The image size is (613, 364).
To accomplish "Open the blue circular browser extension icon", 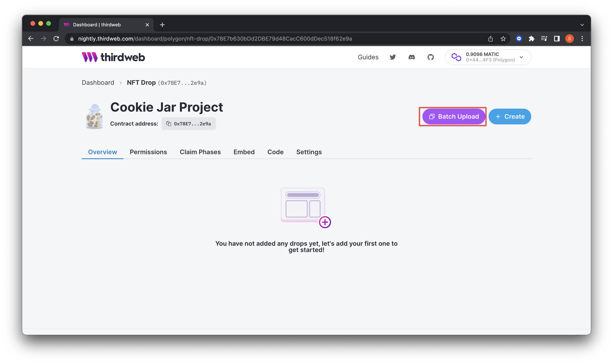I will (x=519, y=39).
